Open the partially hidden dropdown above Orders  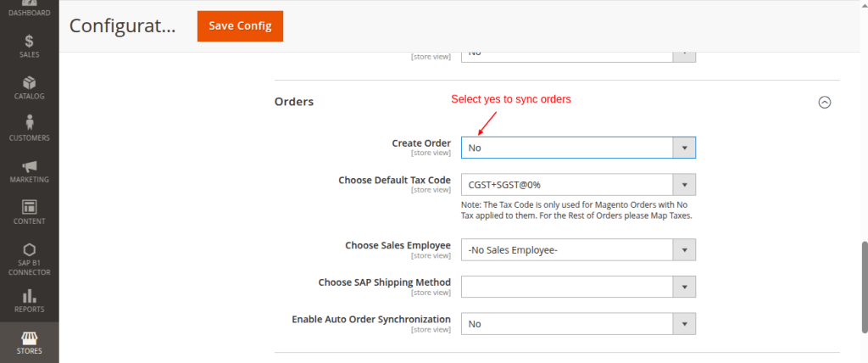(578, 53)
